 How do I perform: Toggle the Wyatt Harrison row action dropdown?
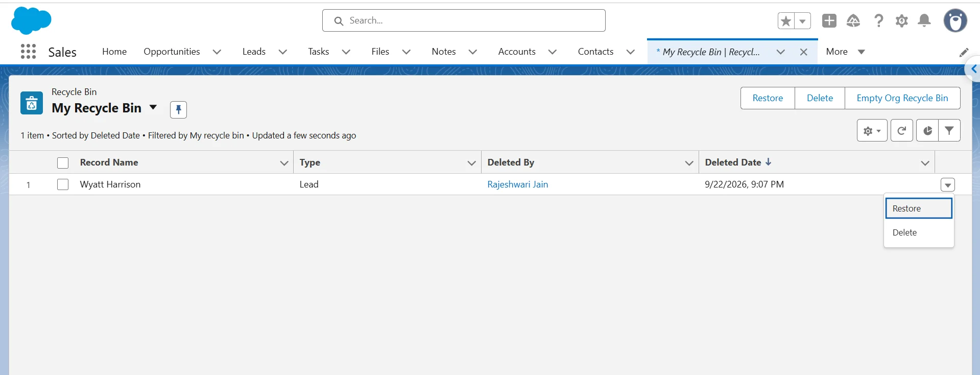coord(948,185)
